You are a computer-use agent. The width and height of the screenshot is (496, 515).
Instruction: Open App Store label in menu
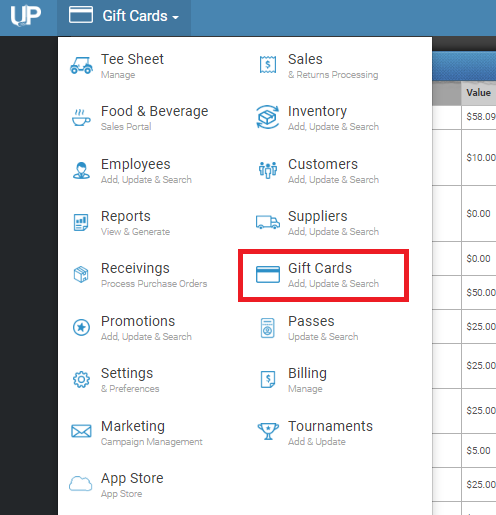click(132, 478)
